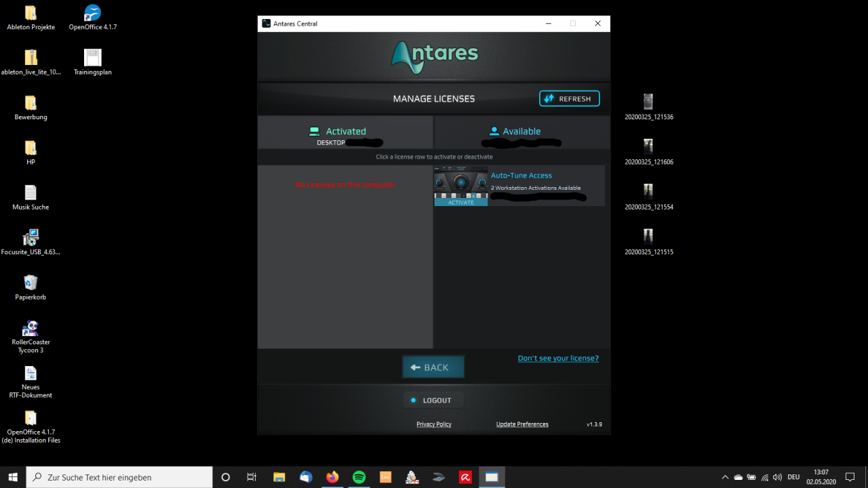Open Ableton Live from the taskbar
The width and height of the screenshot is (868, 488).
coord(385,477)
